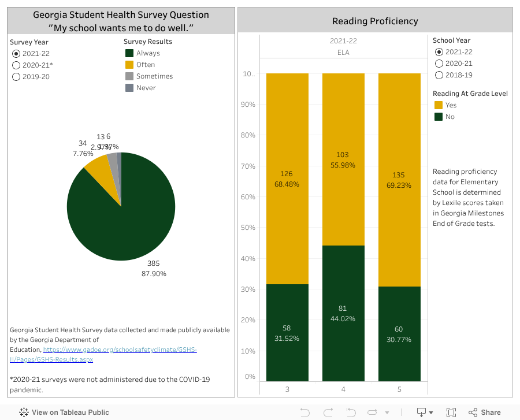Select the 2020-21 school year option
520x420 pixels.
[439, 64]
